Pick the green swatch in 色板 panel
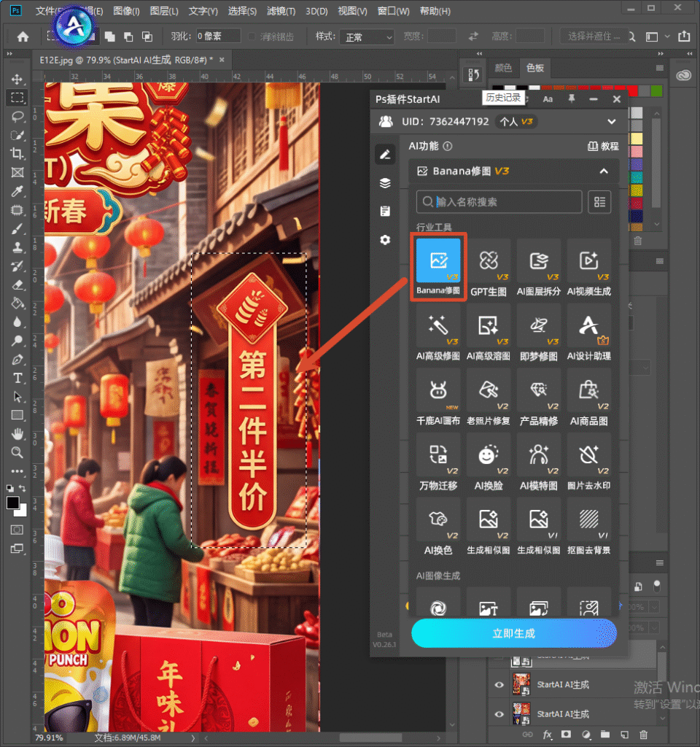This screenshot has width=700, height=747. (657, 90)
